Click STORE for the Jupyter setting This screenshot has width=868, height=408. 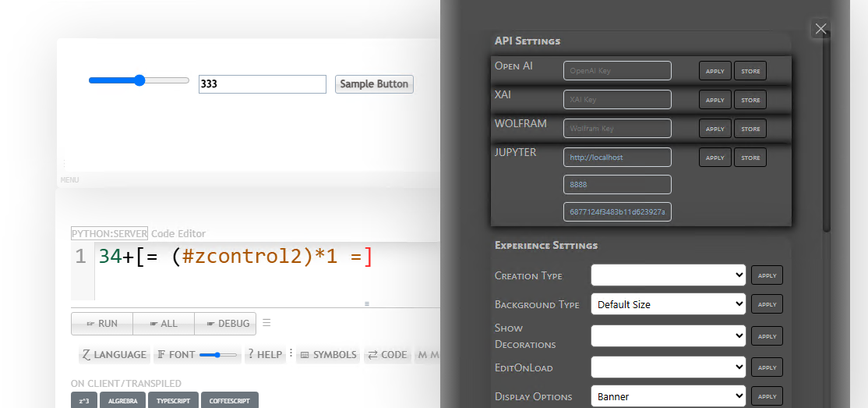click(x=750, y=158)
